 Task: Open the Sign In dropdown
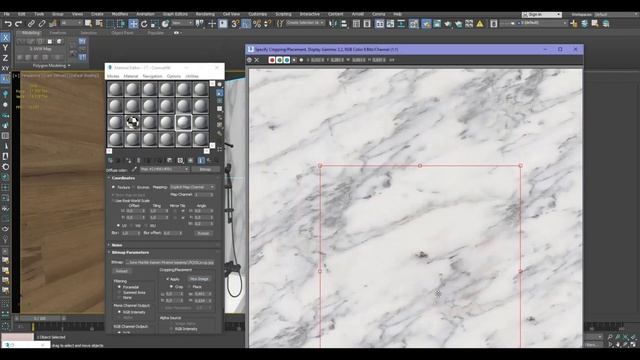[542, 15]
